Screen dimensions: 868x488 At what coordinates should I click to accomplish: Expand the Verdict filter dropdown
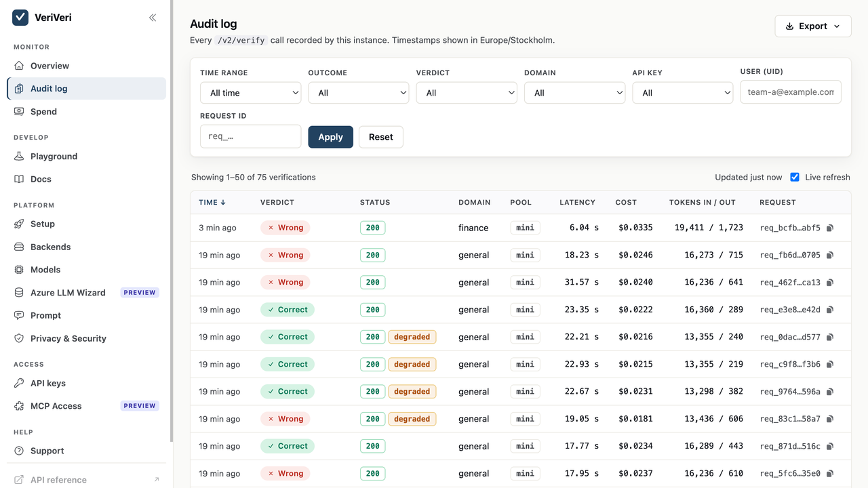tap(467, 93)
